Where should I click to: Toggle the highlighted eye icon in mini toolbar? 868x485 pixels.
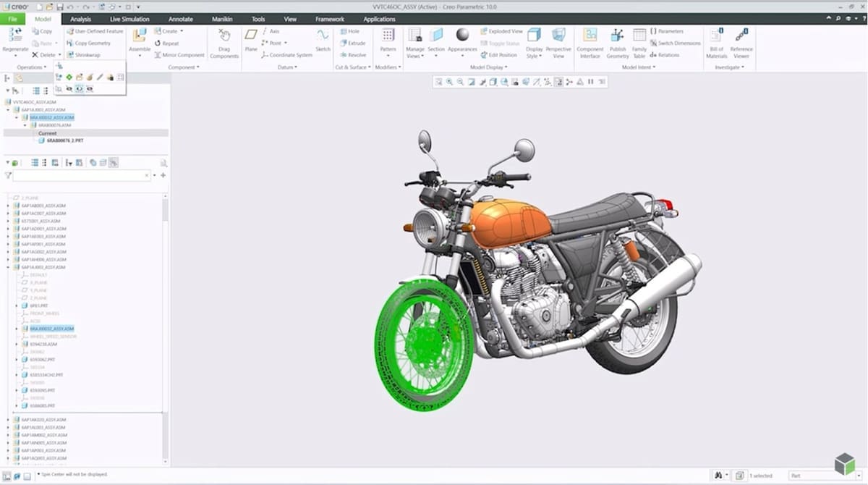80,88
